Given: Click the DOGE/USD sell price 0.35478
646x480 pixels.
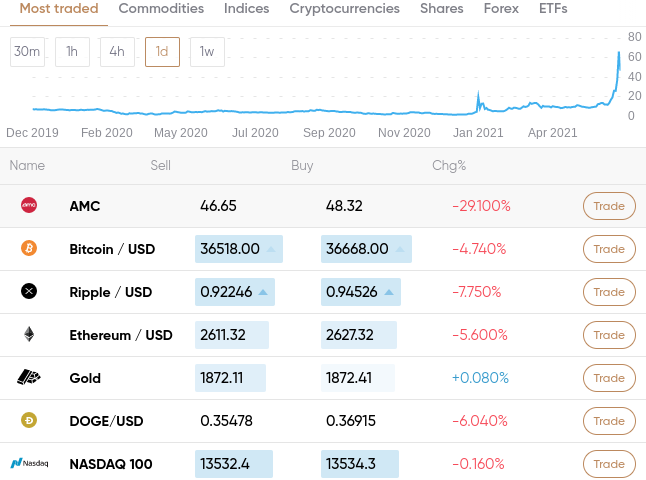Looking at the screenshot, I should (x=226, y=421).
